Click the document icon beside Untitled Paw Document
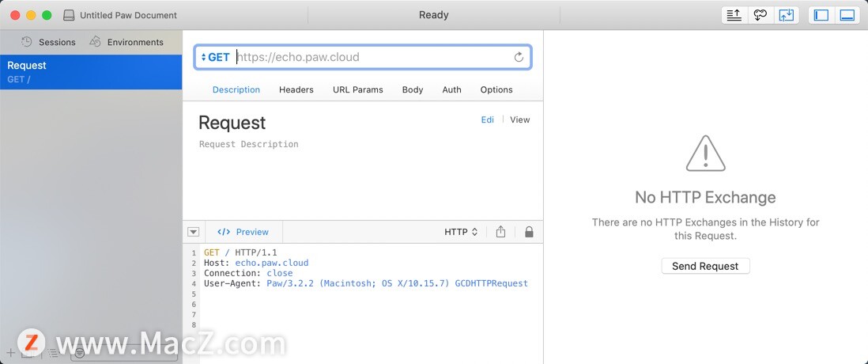Viewport: 868px width, 364px height. (69, 16)
